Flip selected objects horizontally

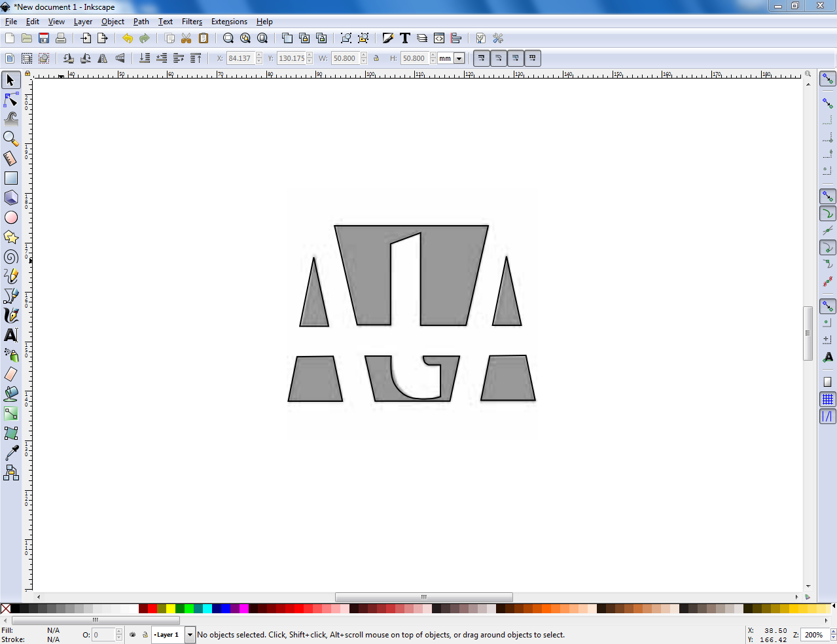[103, 58]
